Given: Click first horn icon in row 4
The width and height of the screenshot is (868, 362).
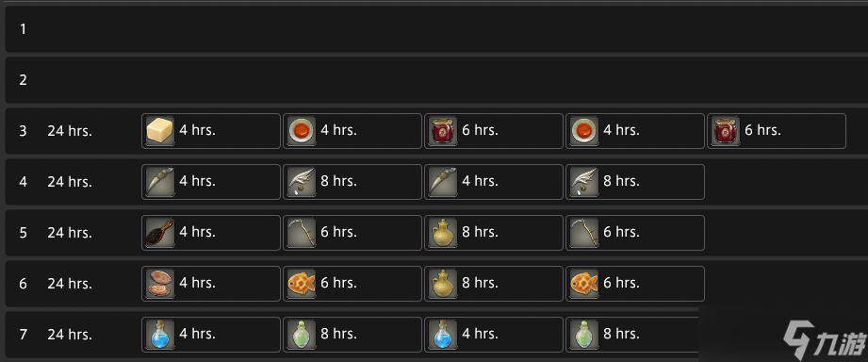Looking at the screenshot, I should (160, 182).
